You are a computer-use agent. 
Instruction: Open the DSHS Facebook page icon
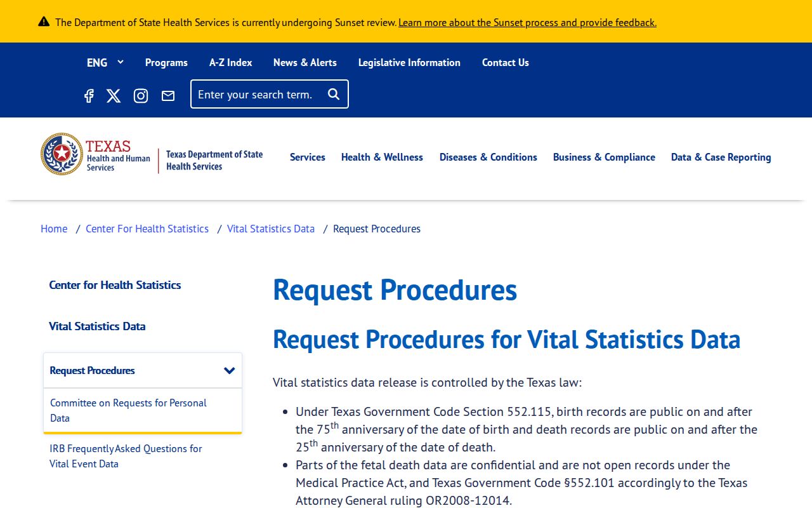[89, 96]
